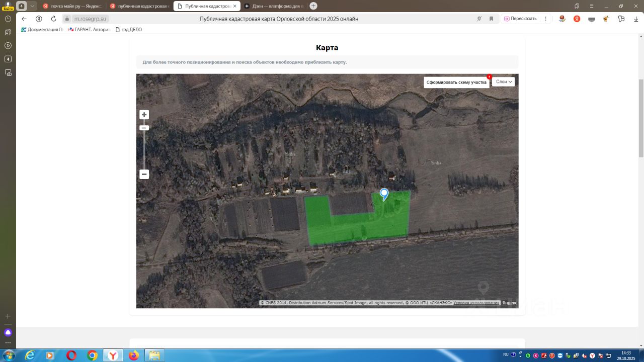Open the Alice assistant in sidebar
The image size is (644, 362).
tap(8, 332)
